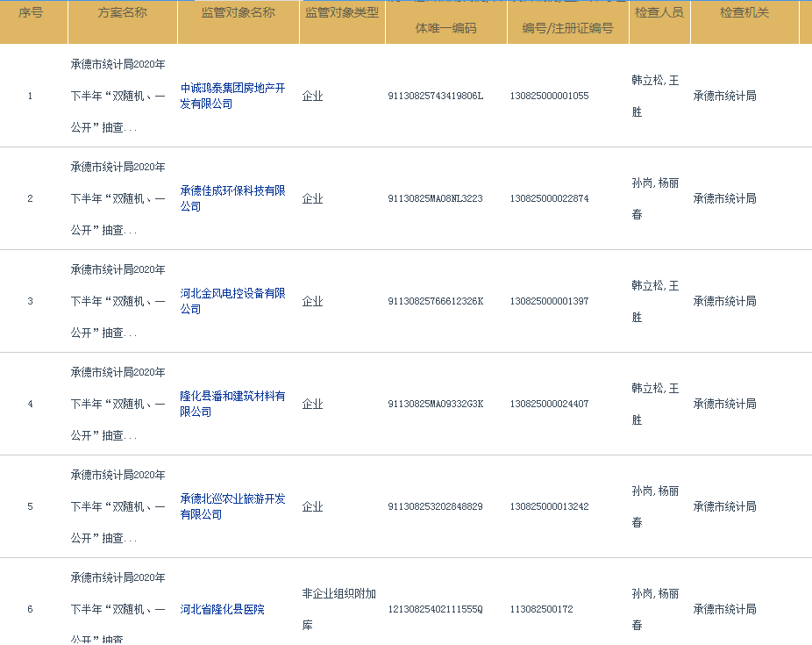Click sequence number 6
Viewport: 812px width, 645px height.
click(x=30, y=609)
